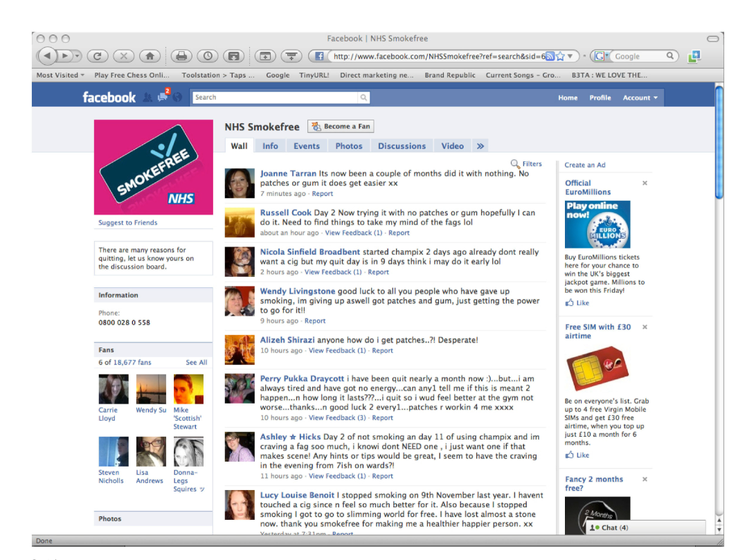Print the page using the printer icon
756x560 pixels.
click(x=181, y=56)
